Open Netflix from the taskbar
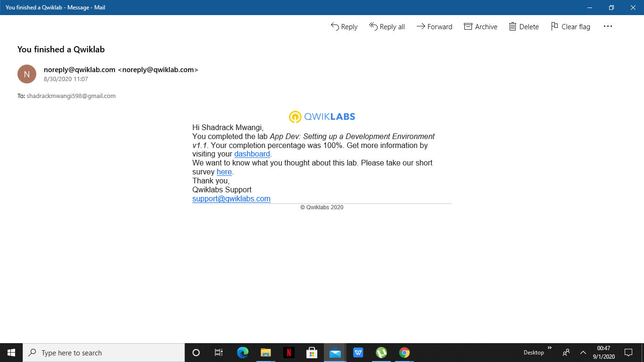The image size is (644, 362). pos(289,353)
